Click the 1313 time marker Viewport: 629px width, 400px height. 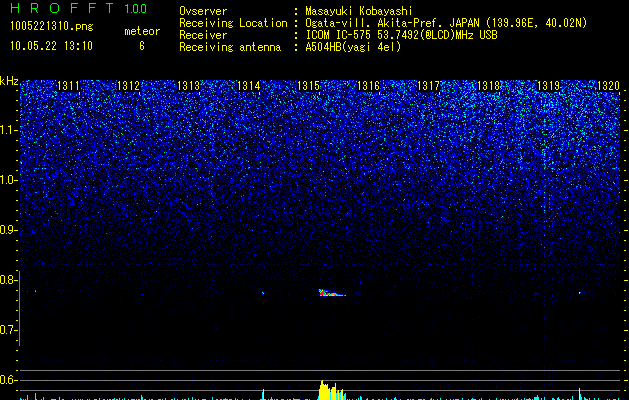pos(189,86)
